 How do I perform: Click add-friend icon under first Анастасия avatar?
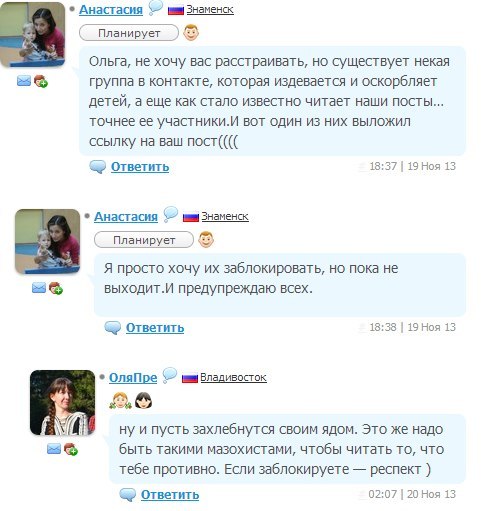(x=41, y=81)
